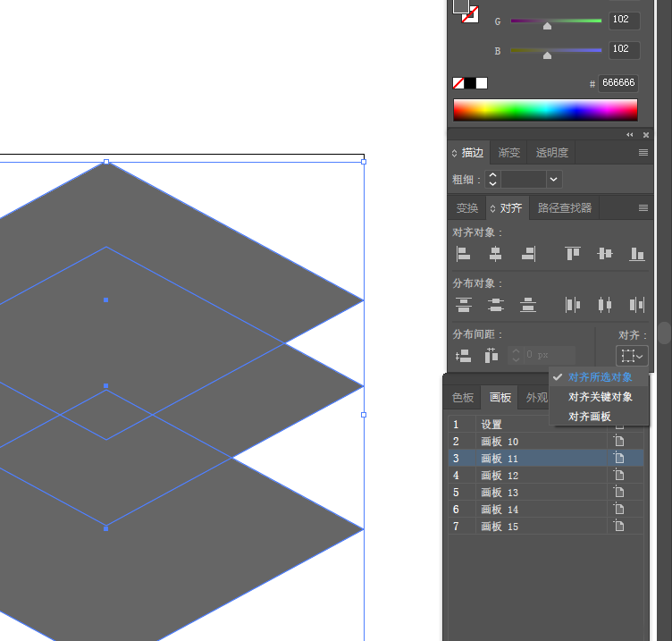Click the hex color value field

[618, 83]
